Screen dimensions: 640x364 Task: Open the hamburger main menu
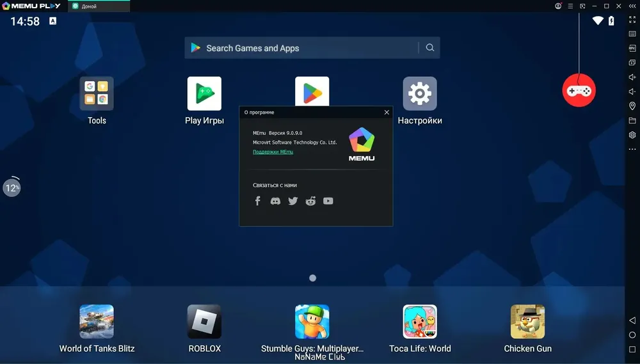click(x=571, y=6)
